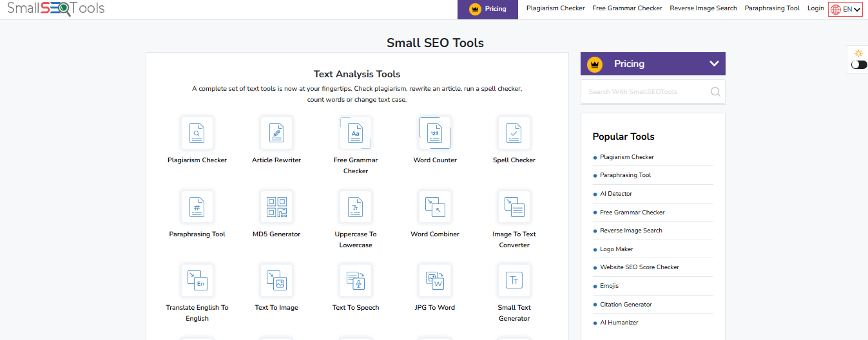Open the Uppercase To Lowercase icon
Screen dimensions: 868x340
pos(356,207)
